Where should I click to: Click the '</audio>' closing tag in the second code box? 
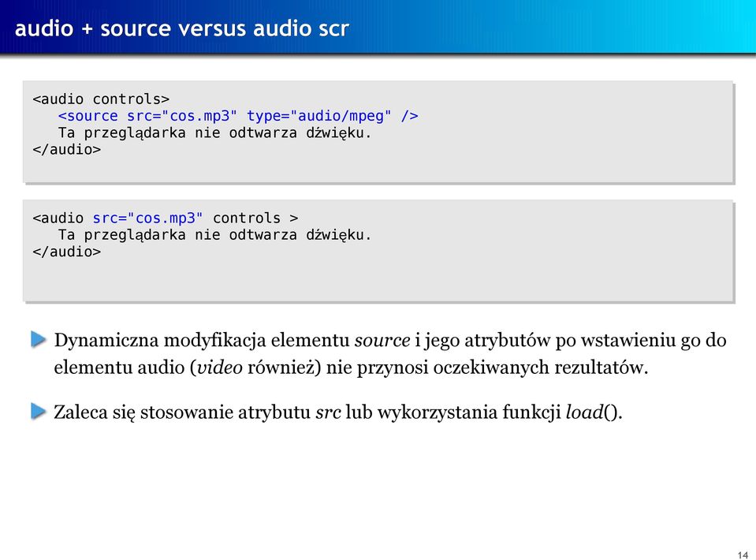66,252
